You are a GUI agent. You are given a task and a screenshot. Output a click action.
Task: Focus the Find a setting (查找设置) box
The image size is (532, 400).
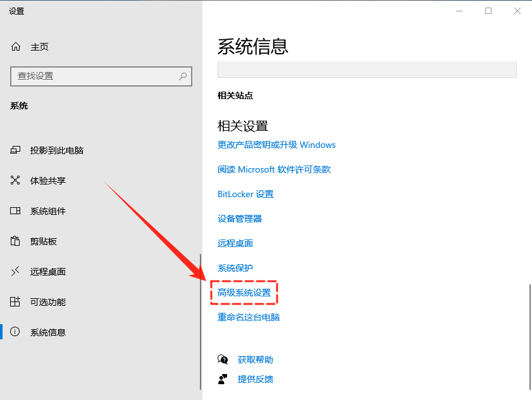pos(95,76)
